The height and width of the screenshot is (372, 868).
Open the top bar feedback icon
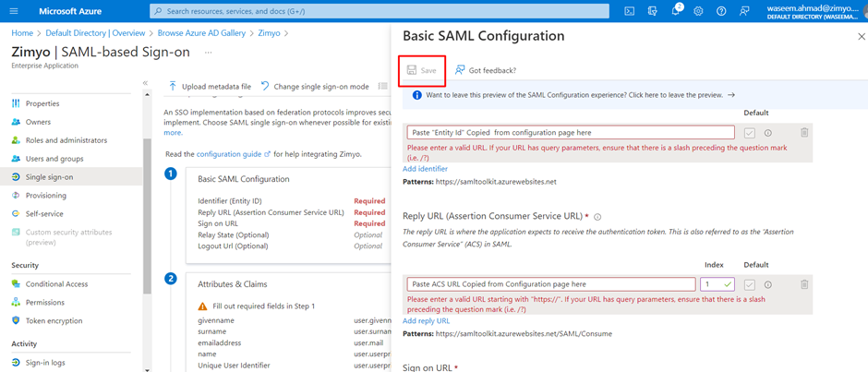coord(744,11)
